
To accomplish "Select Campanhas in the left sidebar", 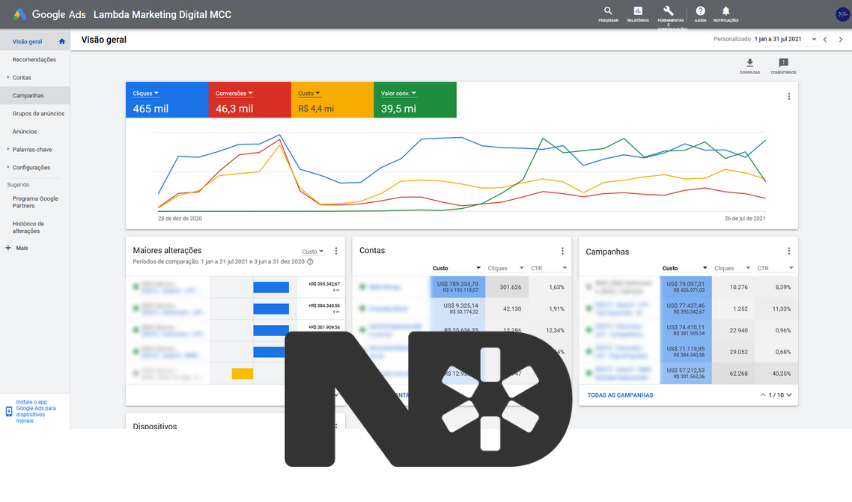I will pos(28,95).
